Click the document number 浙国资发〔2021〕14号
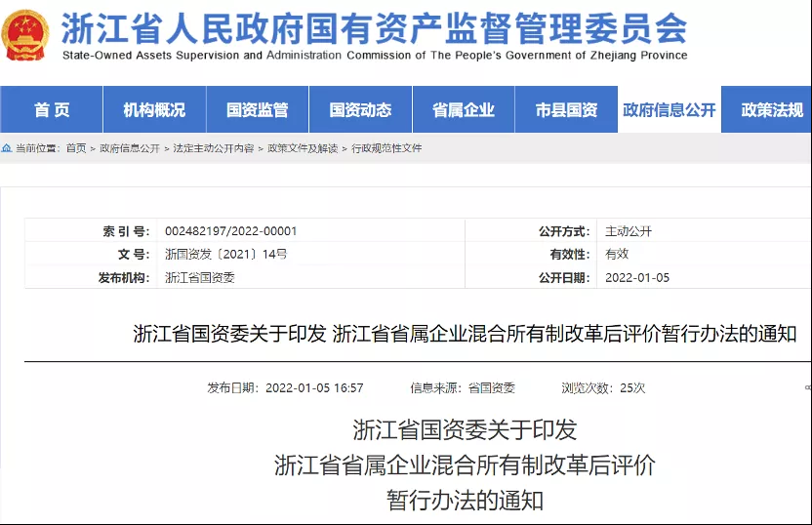This screenshot has height=525, width=812. pyautogui.click(x=226, y=255)
